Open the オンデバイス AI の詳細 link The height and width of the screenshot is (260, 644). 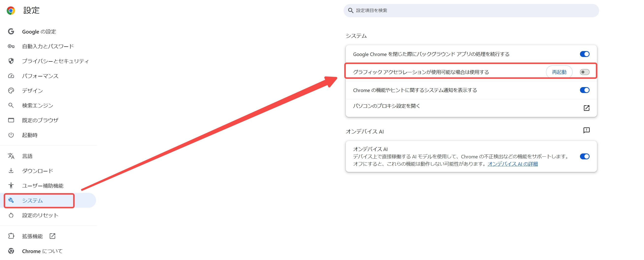pos(513,164)
